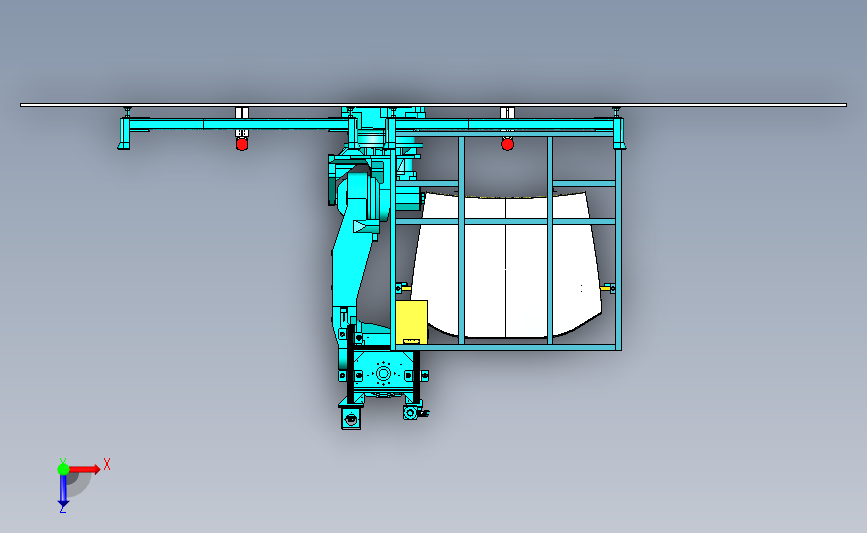The height and width of the screenshot is (533, 867).
Task: Click the green Y axis dot on the triad
Action: [x=63, y=469]
